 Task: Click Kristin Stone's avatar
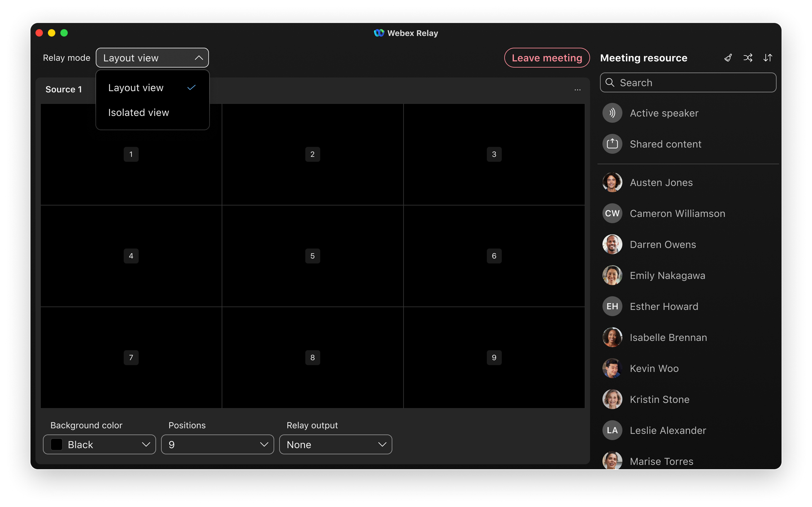pyautogui.click(x=612, y=399)
